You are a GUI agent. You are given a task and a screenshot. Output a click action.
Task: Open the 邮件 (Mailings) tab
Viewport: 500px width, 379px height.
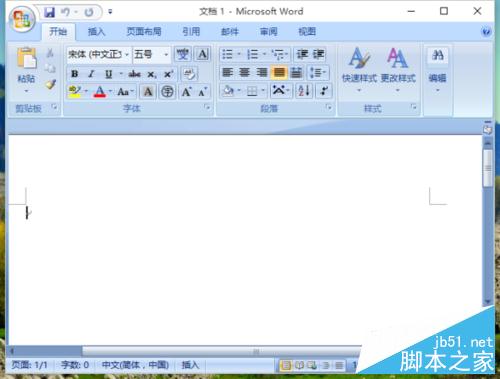click(x=230, y=32)
